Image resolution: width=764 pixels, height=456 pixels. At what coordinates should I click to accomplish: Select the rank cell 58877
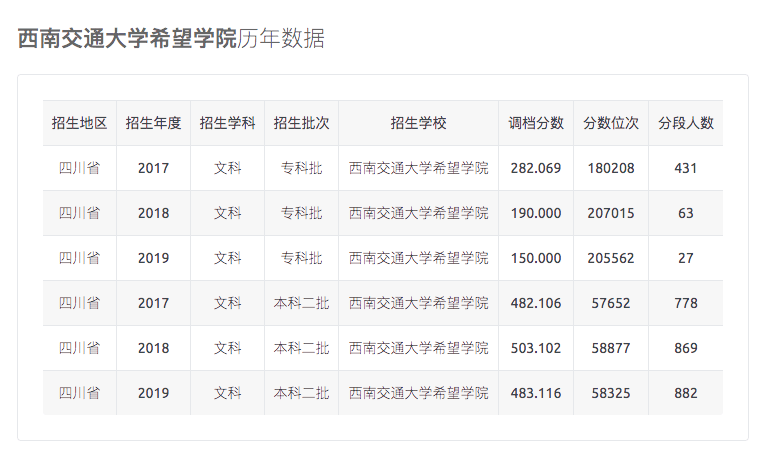pyautogui.click(x=611, y=348)
